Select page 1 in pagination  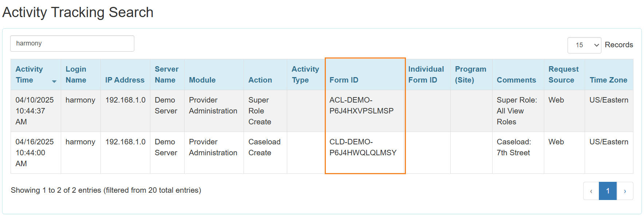[608, 191]
